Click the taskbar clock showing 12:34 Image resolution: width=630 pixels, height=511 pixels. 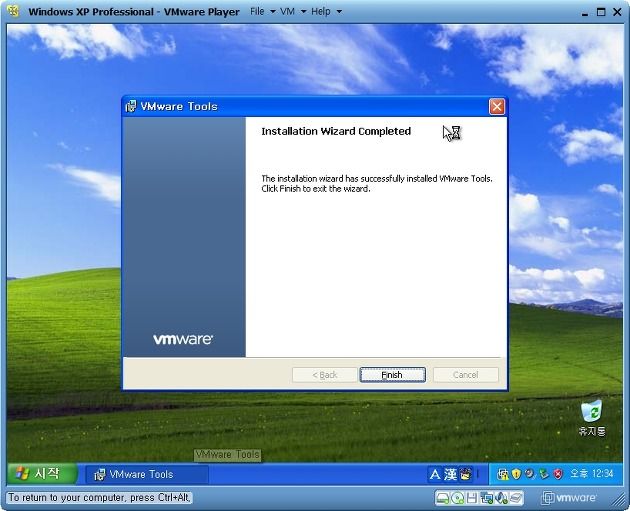(592, 474)
